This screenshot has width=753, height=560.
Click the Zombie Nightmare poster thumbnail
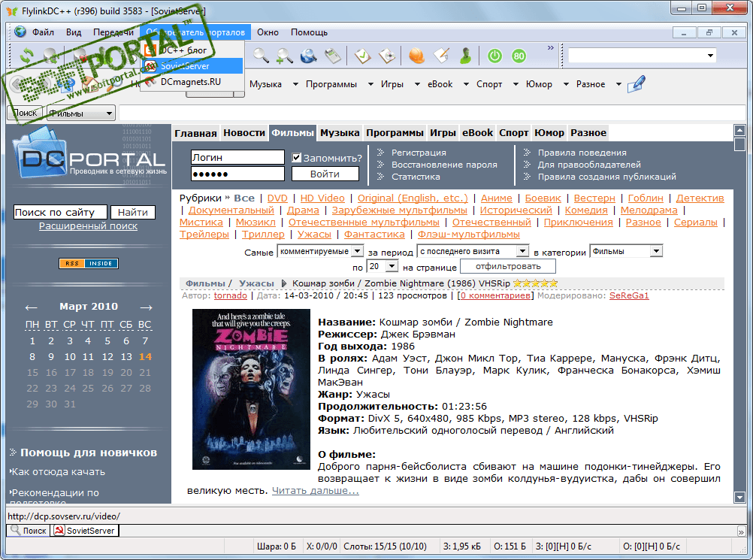tap(251, 389)
